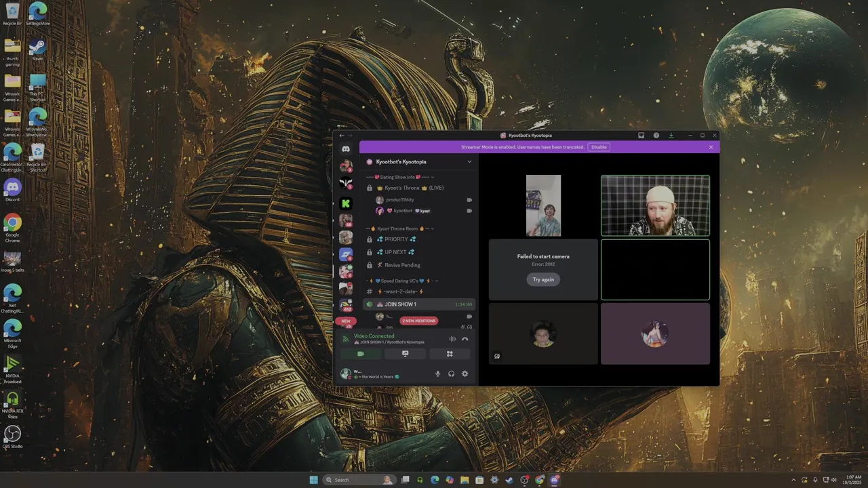Collapse the Dating Show Info category

click(x=400, y=177)
